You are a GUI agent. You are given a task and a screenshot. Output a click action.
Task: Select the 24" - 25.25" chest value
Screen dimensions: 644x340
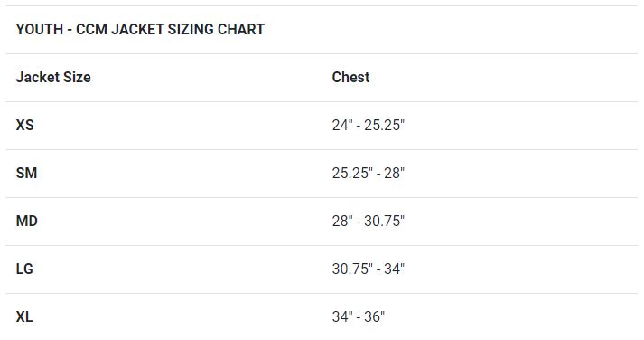[368, 125]
